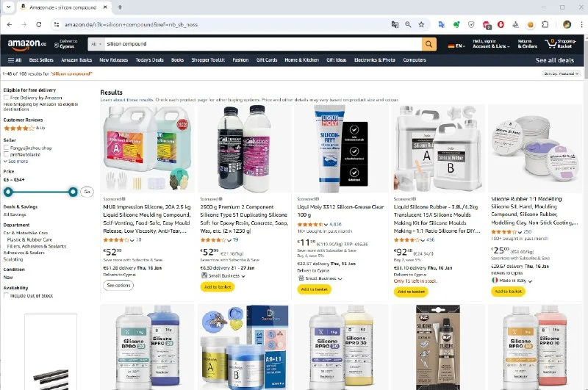The height and width of the screenshot is (390, 588).
Task: Click the translate page icon
Action: [x=395, y=25]
